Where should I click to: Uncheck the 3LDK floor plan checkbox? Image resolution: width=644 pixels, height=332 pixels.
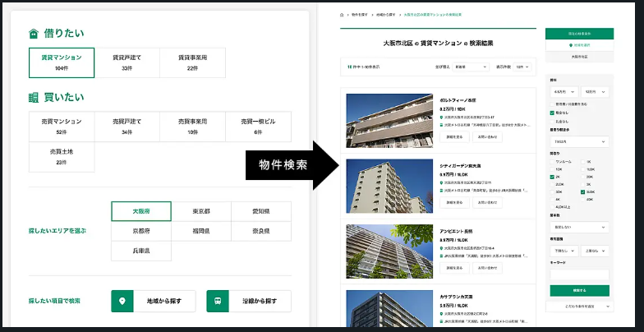(583, 192)
